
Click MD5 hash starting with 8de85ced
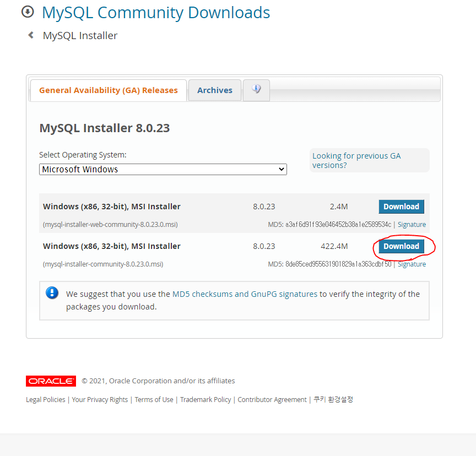(338, 264)
